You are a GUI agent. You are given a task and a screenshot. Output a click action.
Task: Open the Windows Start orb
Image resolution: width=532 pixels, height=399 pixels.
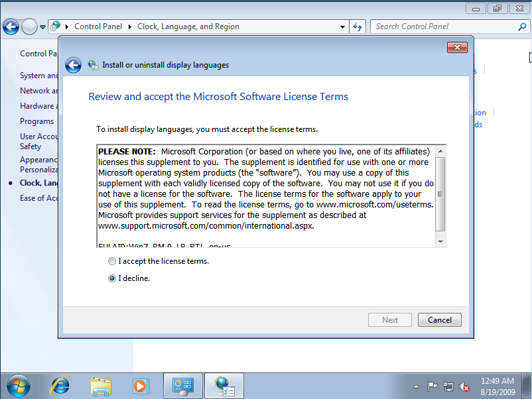click(x=19, y=386)
